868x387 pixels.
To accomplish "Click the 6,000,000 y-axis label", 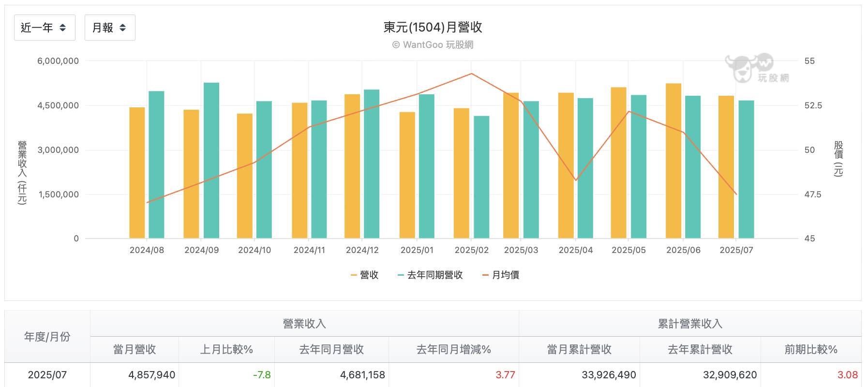I will coord(58,61).
